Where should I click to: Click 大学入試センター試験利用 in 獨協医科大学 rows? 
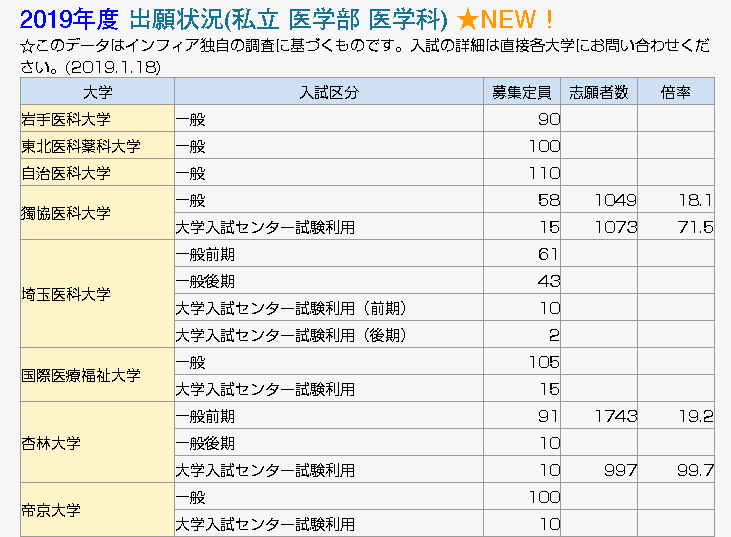(x=265, y=227)
